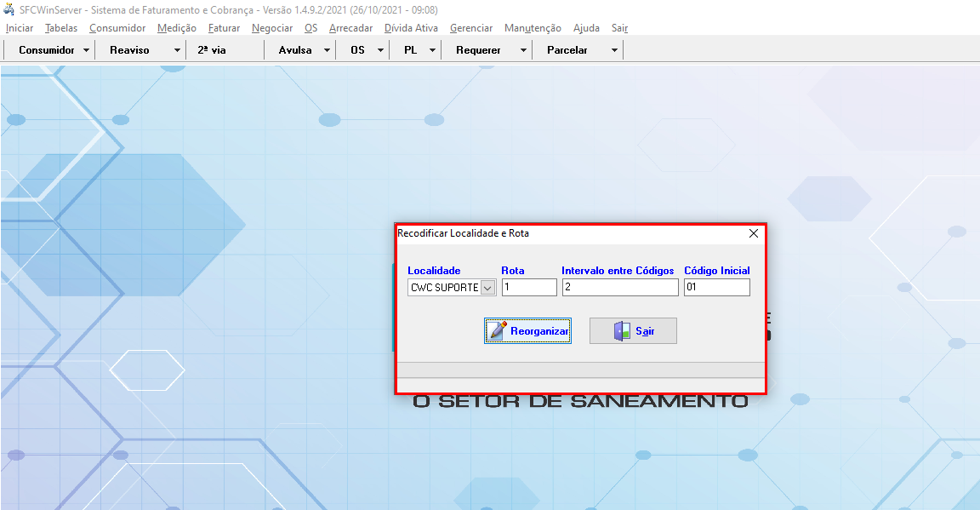Select the Código Inicial field
The width and height of the screenshot is (980, 510).
point(716,288)
